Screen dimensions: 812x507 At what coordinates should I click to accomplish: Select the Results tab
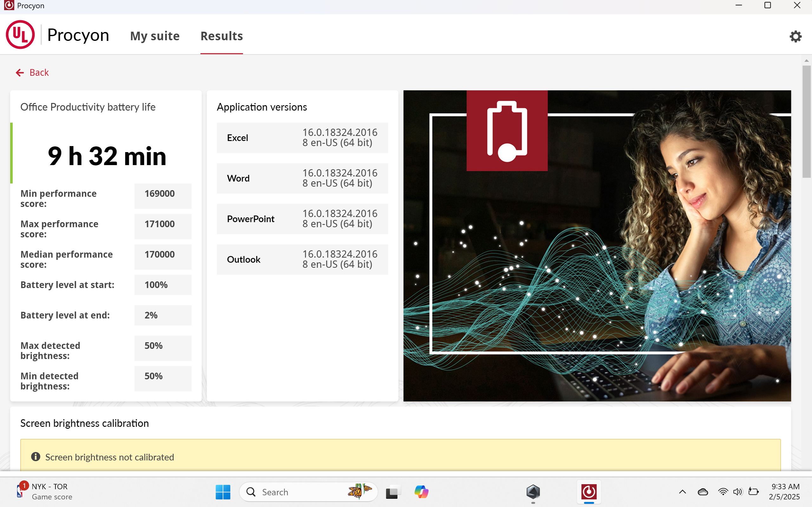(221, 36)
